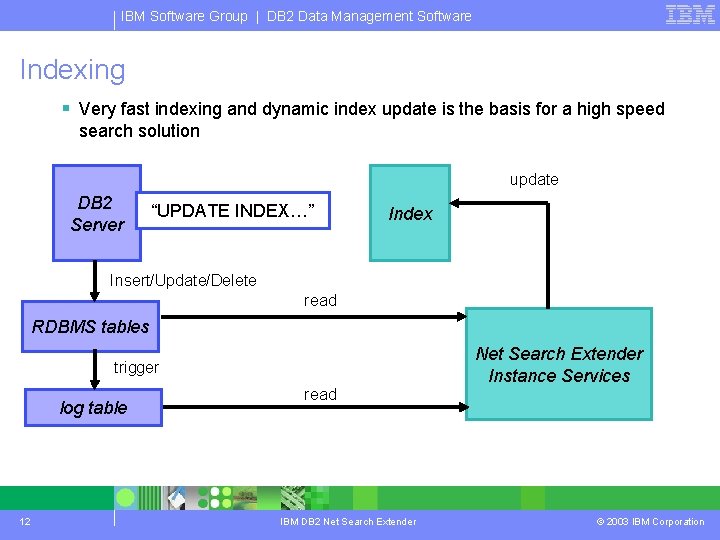The height and width of the screenshot is (540, 720).
Task: Click the IBM logo in header
Action: 690,15
